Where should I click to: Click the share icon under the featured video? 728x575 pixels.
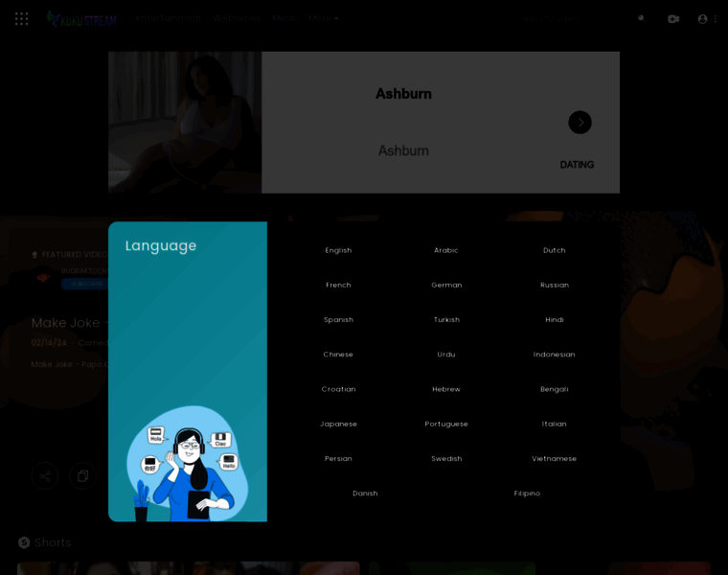pyautogui.click(x=45, y=476)
